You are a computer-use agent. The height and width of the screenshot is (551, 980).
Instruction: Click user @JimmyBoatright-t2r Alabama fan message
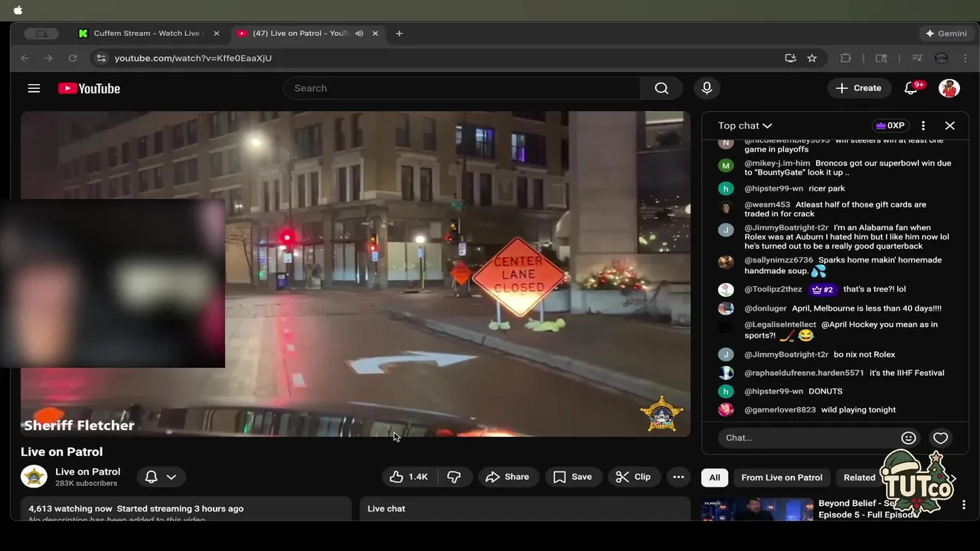pyautogui.click(x=847, y=236)
